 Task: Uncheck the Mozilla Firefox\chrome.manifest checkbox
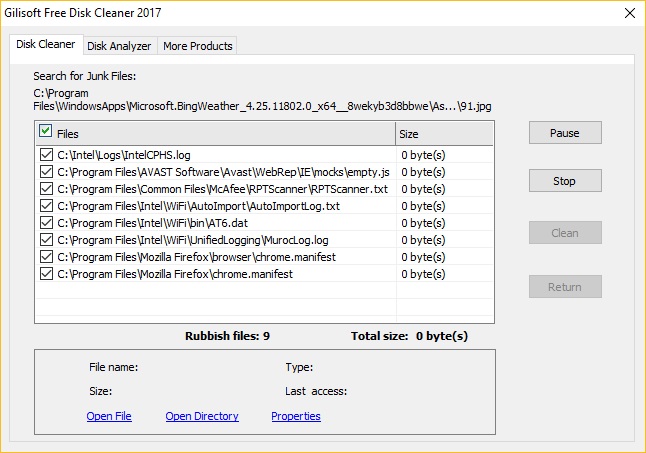pos(47,274)
